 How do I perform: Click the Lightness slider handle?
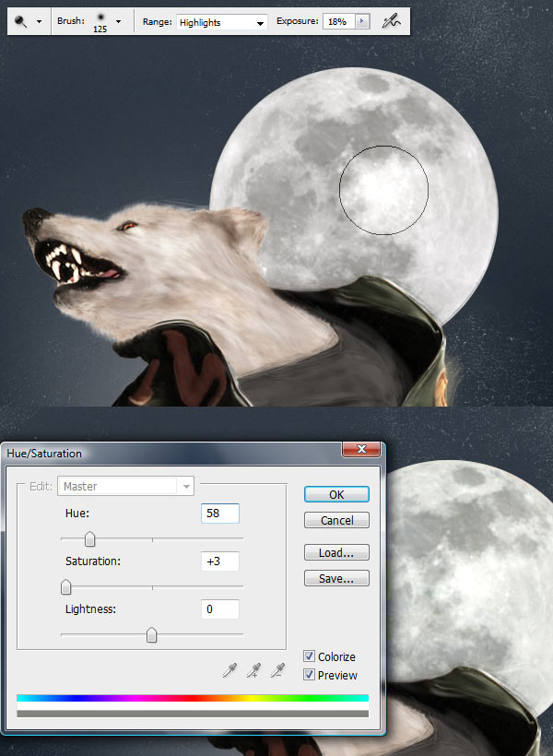[x=151, y=634]
